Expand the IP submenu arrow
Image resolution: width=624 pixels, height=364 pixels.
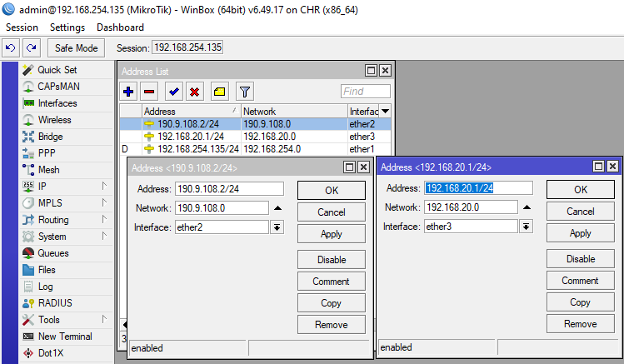[104, 186]
